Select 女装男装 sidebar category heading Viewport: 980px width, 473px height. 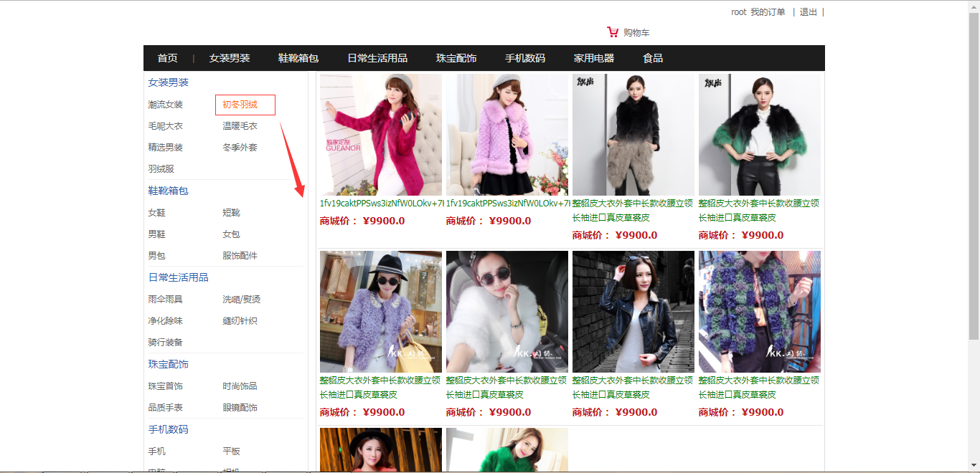coord(169,82)
